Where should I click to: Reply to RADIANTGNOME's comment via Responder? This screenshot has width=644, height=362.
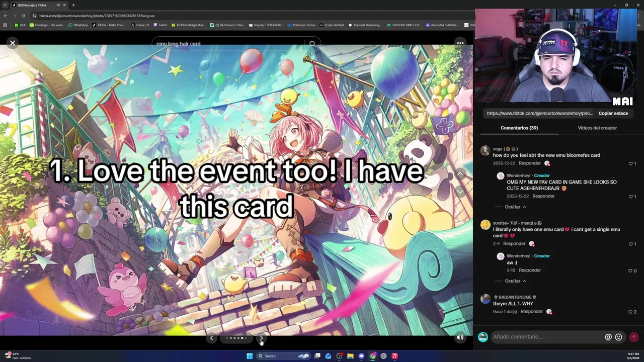(532, 311)
